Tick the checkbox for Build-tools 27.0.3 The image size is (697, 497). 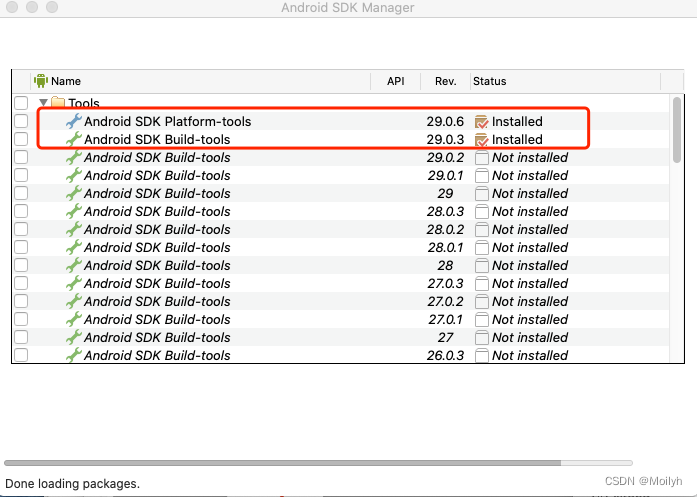tap(21, 283)
